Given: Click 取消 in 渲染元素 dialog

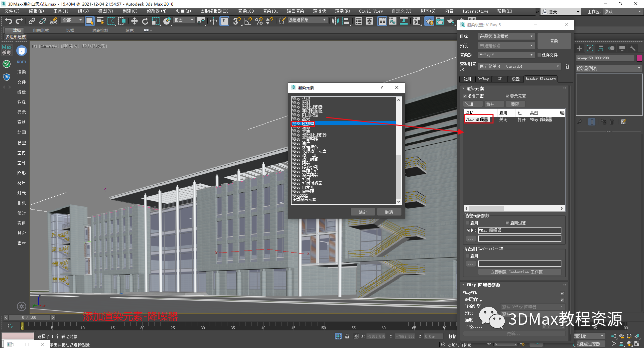Looking at the screenshot, I should [389, 212].
